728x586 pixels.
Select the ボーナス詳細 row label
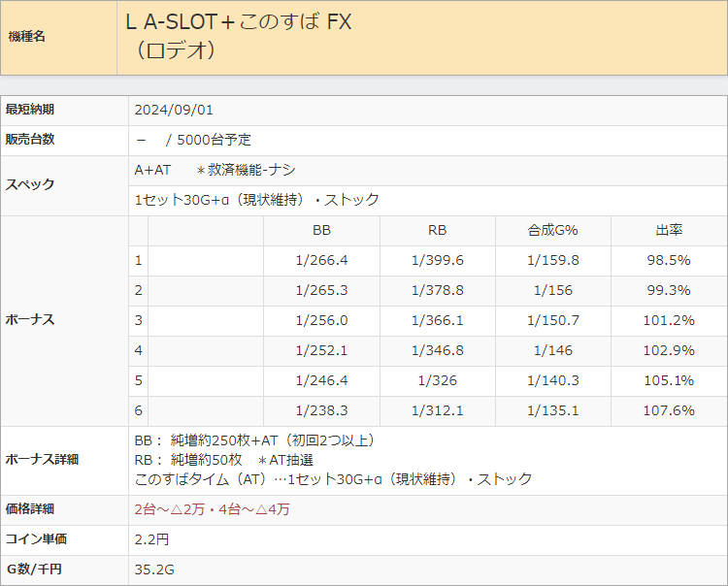coord(42,459)
